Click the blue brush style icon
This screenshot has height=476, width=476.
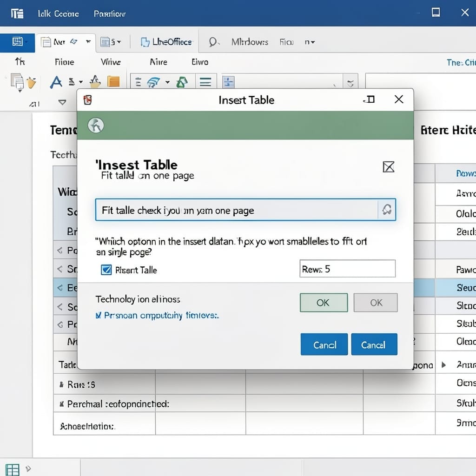(x=153, y=82)
